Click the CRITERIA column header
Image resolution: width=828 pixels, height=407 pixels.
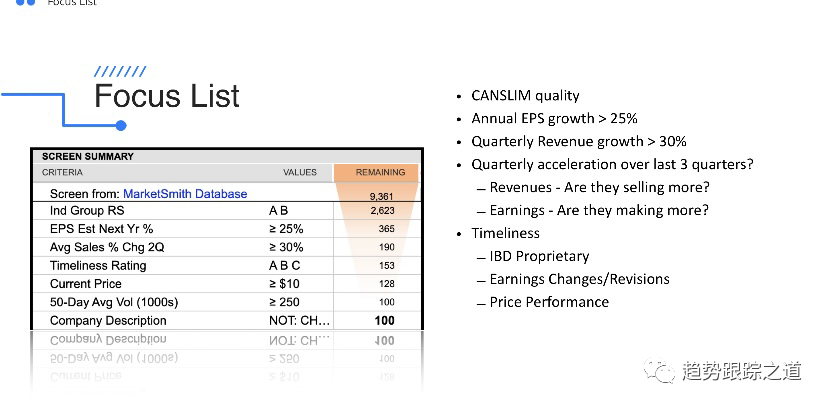pos(63,172)
